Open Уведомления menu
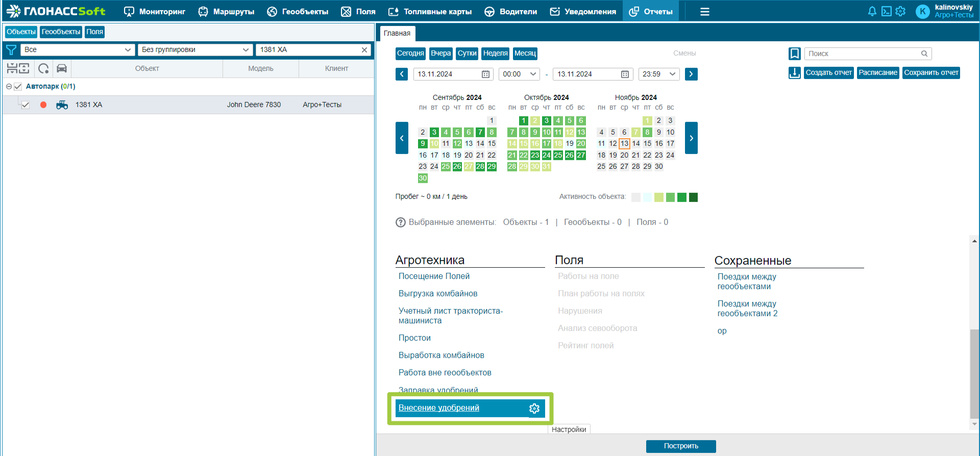This screenshot has width=980, height=456. pyautogui.click(x=583, y=11)
